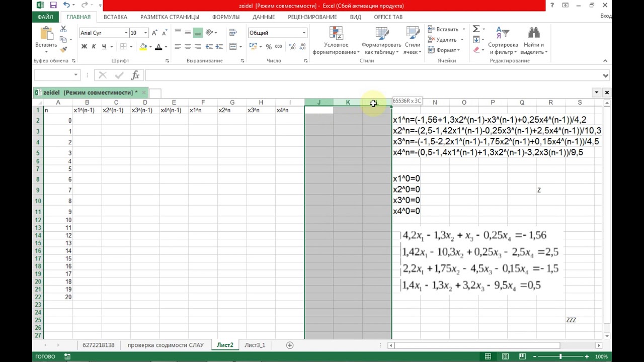Toggle bold Ж formatting
This screenshot has width=644, height=362.
(84, 47)
